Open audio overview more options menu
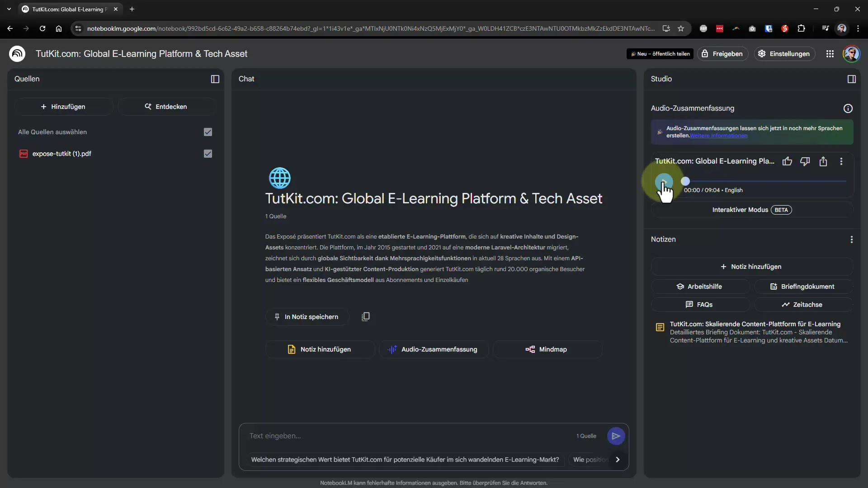868x488 pixels. point(841,161)
